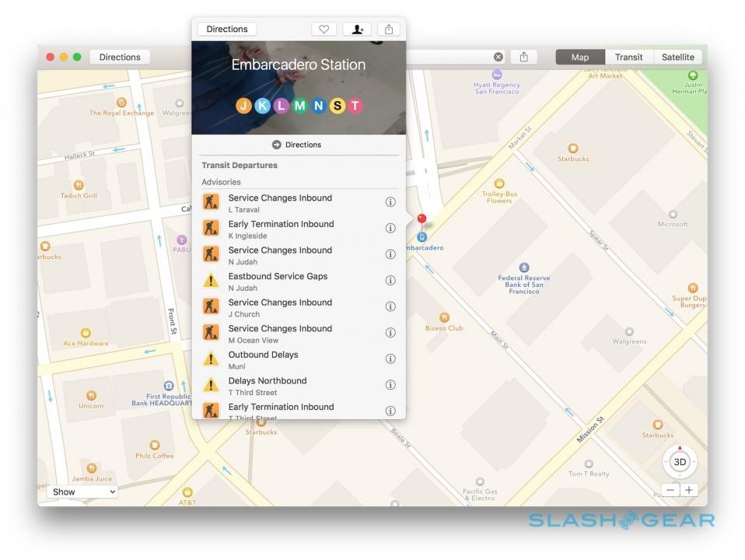Select the L line badge
Viewport: 745px width, 560px height.
(x=281, y=106)
